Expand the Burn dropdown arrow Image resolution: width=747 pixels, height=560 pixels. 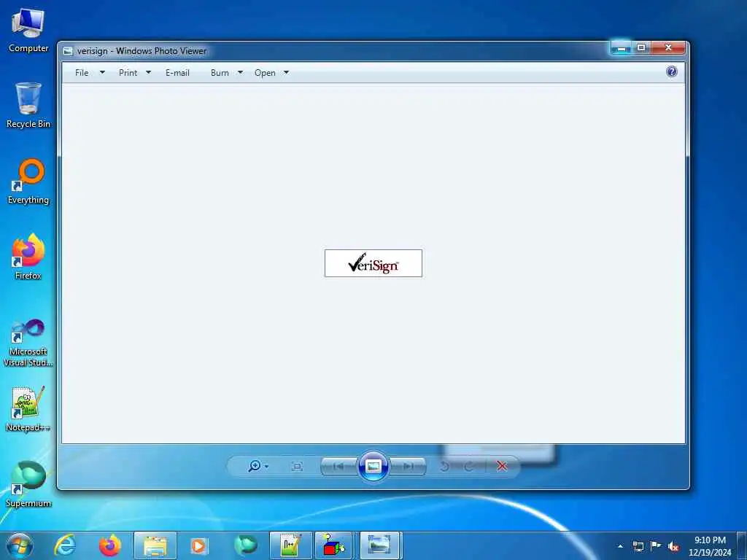(x=240, y=73)
